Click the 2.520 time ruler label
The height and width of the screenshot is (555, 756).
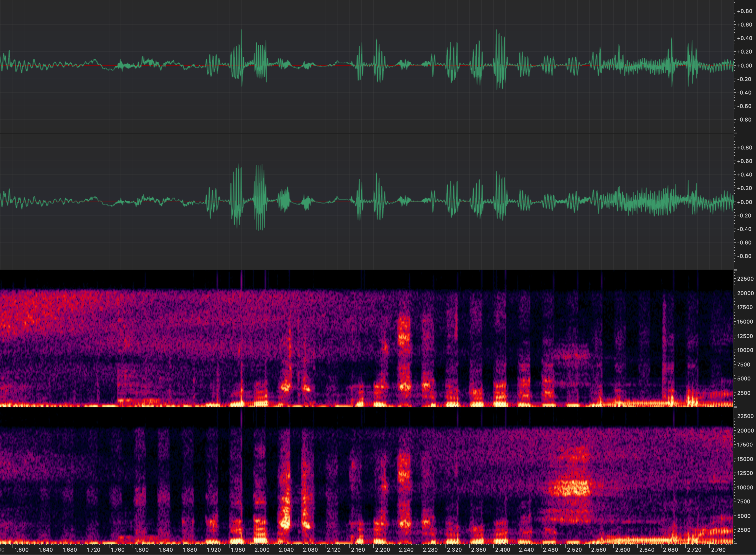574,550
